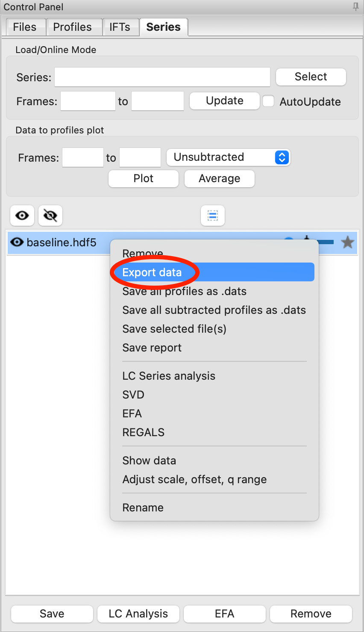Image resolution: width=364 pixels, height=632 pixels.
Task: Click the hide all crossed-eye icon
Action: 50,215
